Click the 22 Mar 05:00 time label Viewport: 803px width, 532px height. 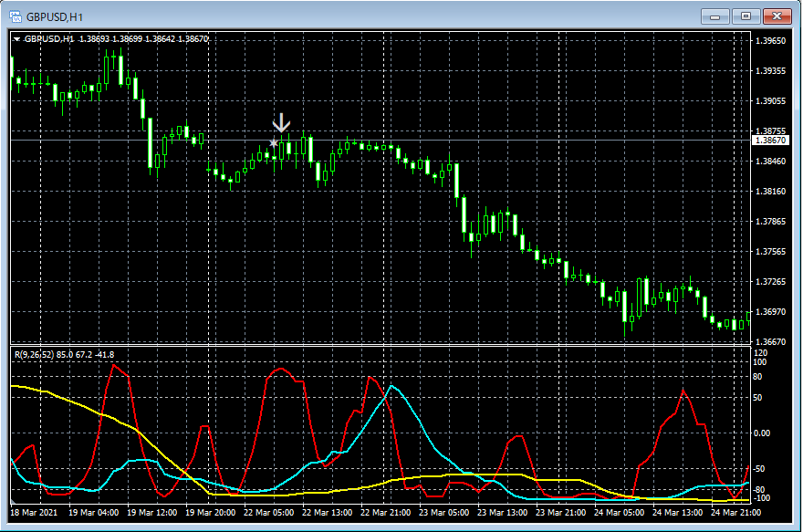pos(269,513)
